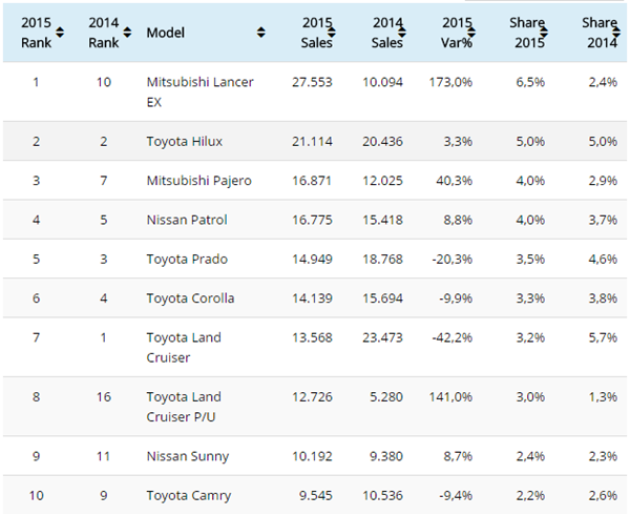Open the Nissan Sunny link
Image resolution: width=630 pixels, height=515 pixels.
[188, 456]
